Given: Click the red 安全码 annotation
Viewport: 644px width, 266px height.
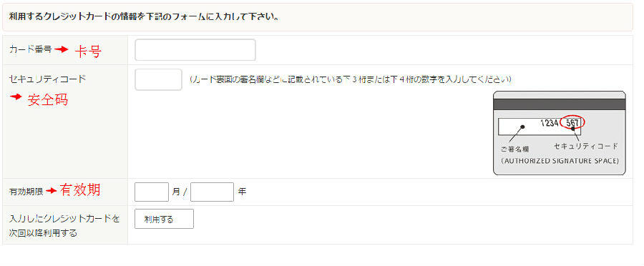Looking at the screenshot, I should click(x=48, y=99).
